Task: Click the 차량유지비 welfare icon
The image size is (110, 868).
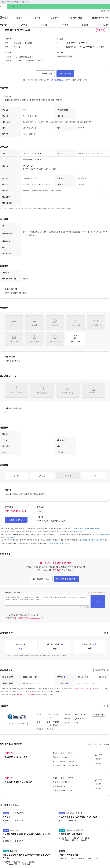Action: point(55,322)
